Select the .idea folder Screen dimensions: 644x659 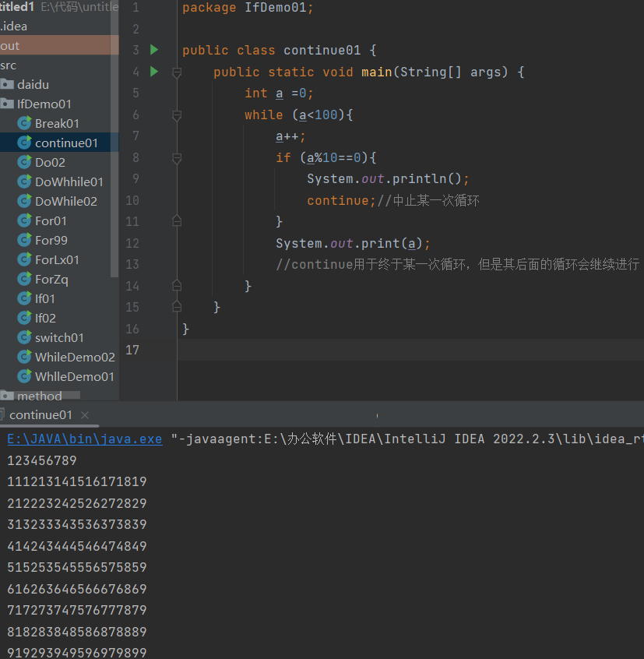coord(13,26)
